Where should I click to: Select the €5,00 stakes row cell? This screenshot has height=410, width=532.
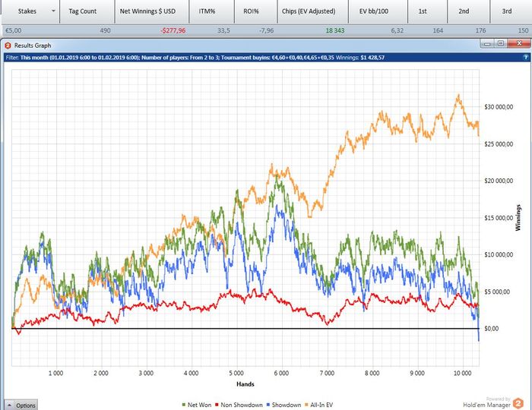(x=14, y=30)
